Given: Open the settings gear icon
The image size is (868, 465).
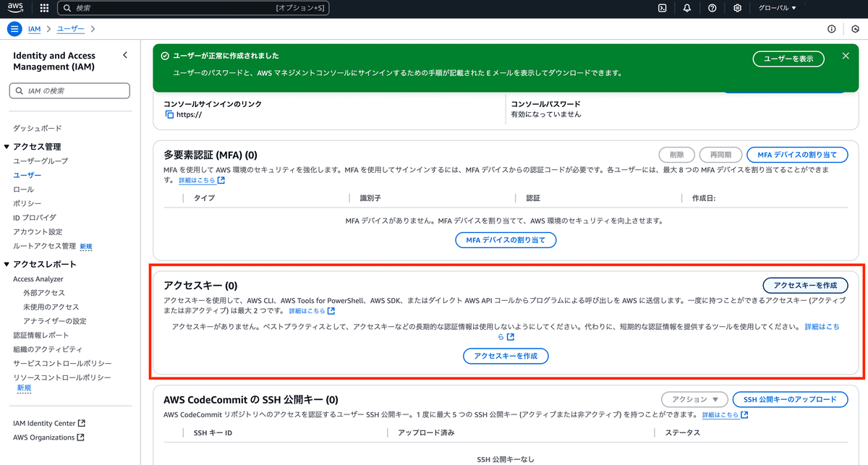Looking at the screenshot, I should [x=737, y=8].
